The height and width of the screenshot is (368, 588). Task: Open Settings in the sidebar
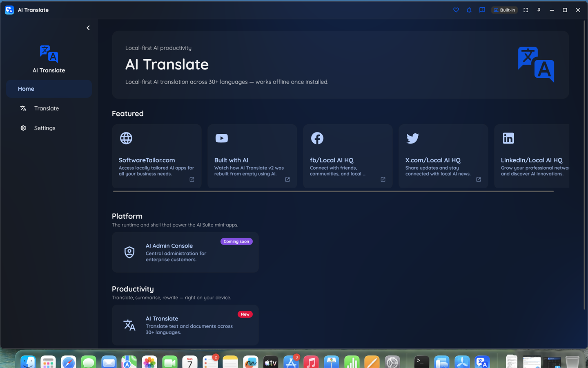(49, 128)
